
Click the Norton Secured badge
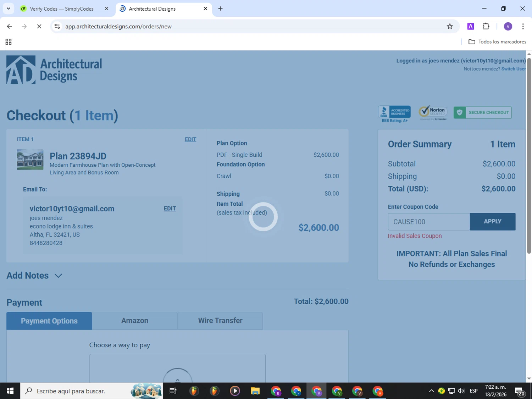pyautogui.click(x=433, y=113)
